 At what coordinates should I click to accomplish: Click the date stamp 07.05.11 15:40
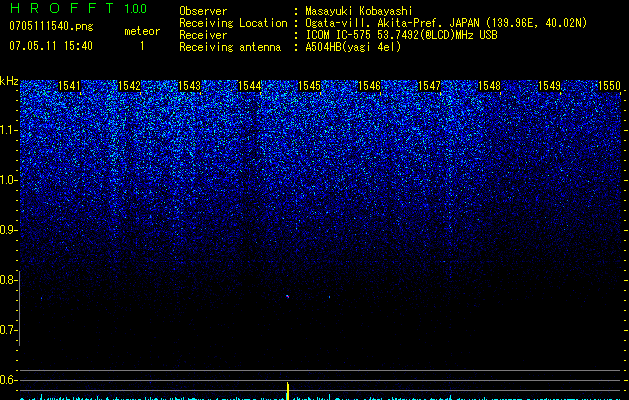click(51, 46)
